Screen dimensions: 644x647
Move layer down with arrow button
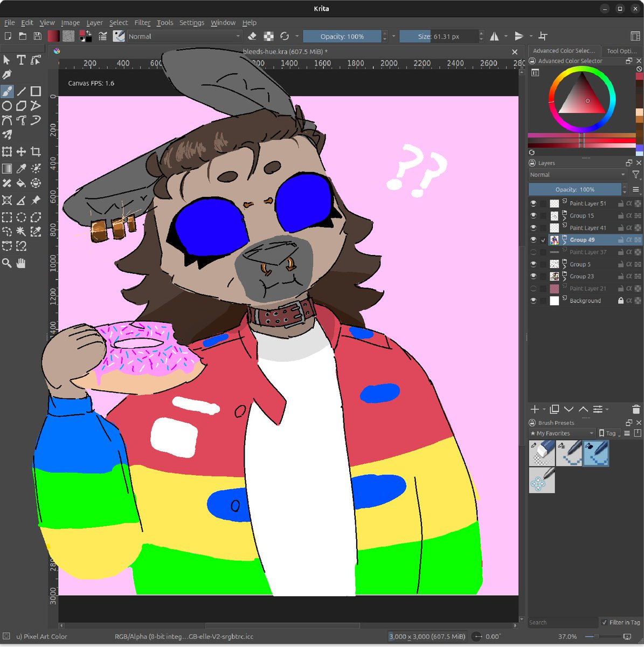(x=569, y=409)
